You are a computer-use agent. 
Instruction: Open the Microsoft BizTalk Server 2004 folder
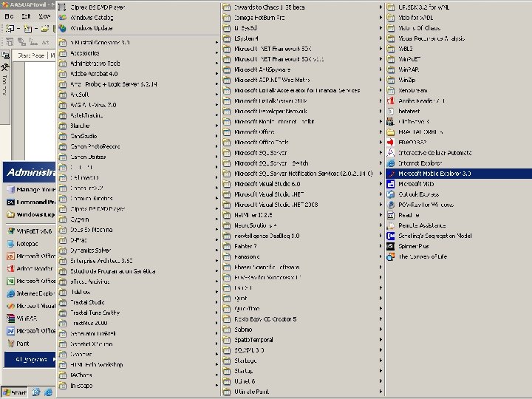[x=303, y=101]
